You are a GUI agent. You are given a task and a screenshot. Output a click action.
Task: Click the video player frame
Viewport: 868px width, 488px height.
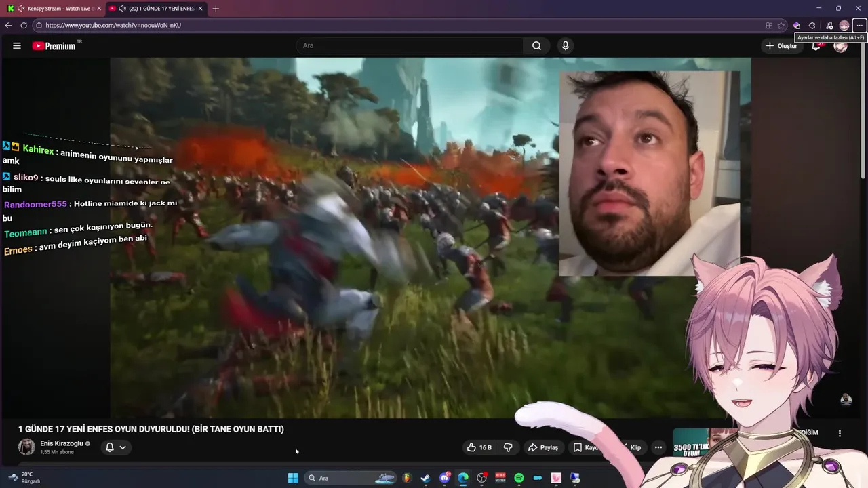(x=431, y=237)
